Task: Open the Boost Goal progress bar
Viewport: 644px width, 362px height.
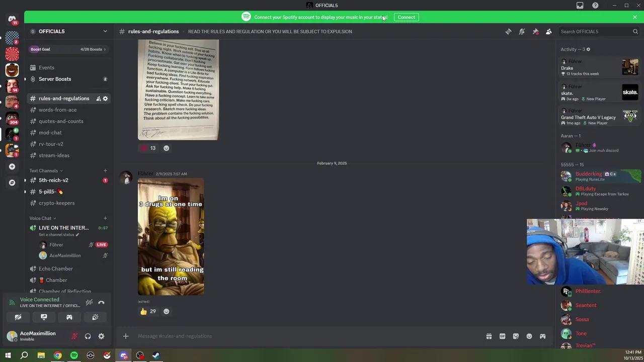Action: point(68,49)
